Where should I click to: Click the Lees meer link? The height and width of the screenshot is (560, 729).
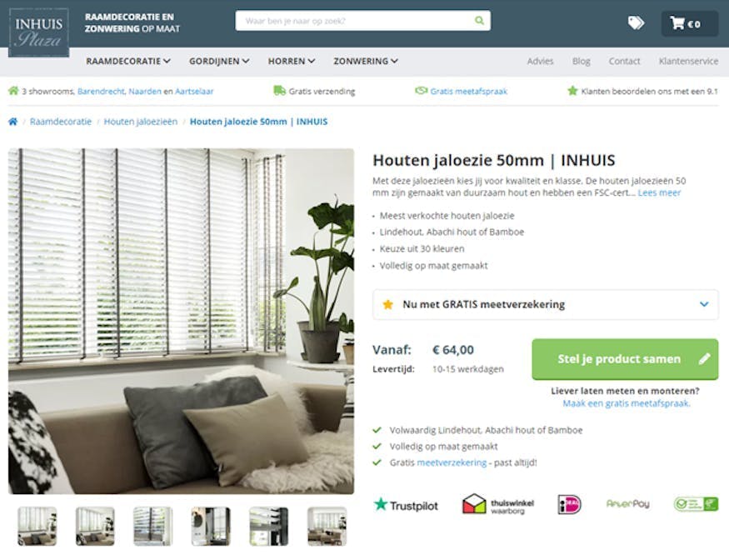(659, 192)
